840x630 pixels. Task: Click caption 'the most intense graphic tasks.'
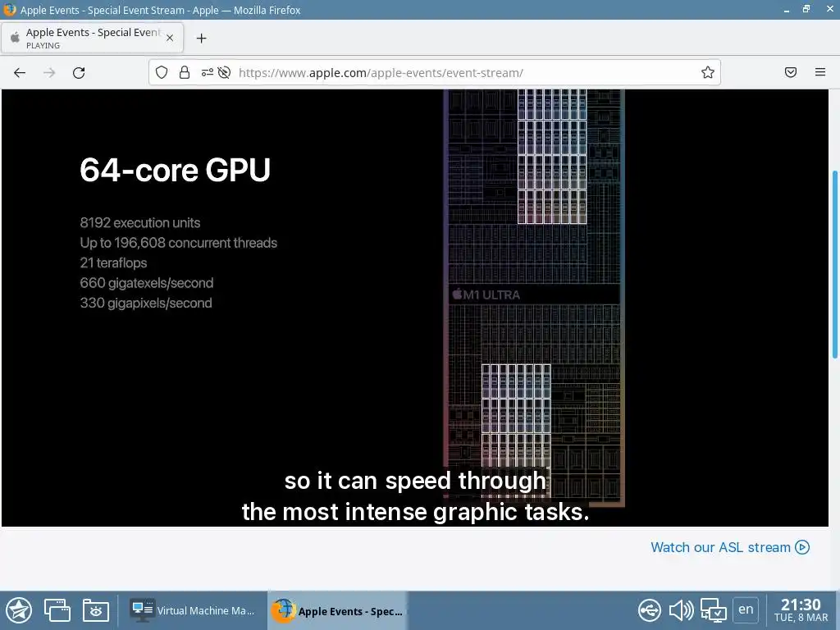[415, 512]
